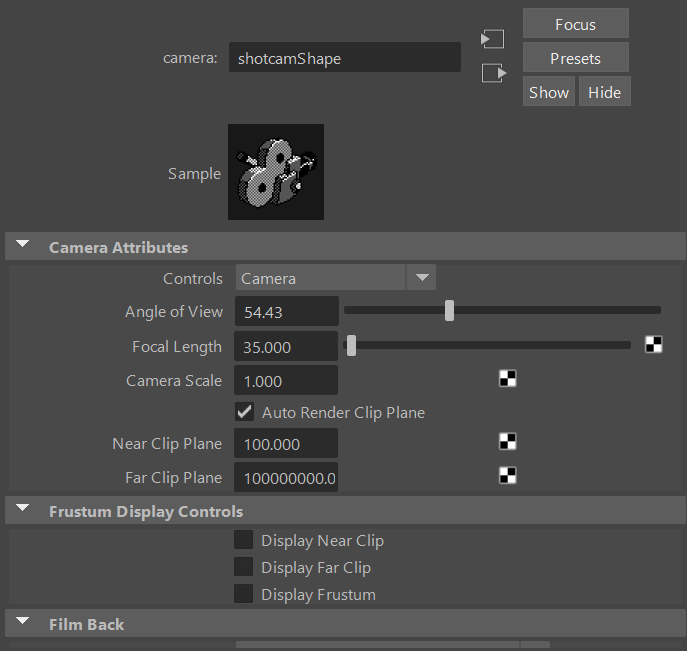
Task: Click the input connection arrow icon beside shotcamShape
Action: coord(492,39)
